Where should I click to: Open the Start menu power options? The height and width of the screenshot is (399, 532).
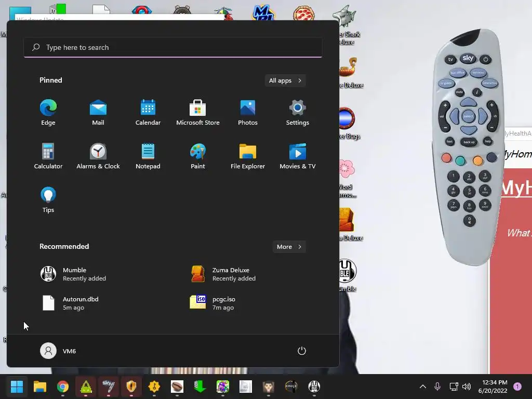click(302, 351)
